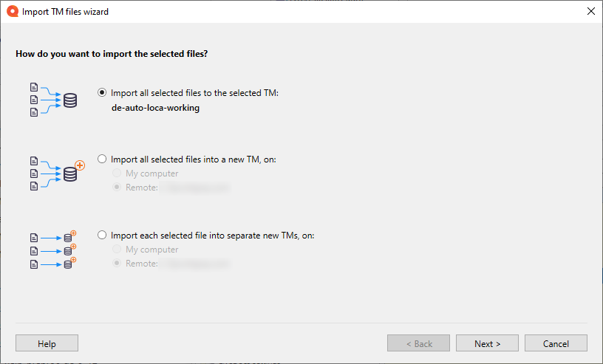Screen dimensions: 603x364
Task: Pick 'My computer' under the new TM option
Action: coord(116,174)
